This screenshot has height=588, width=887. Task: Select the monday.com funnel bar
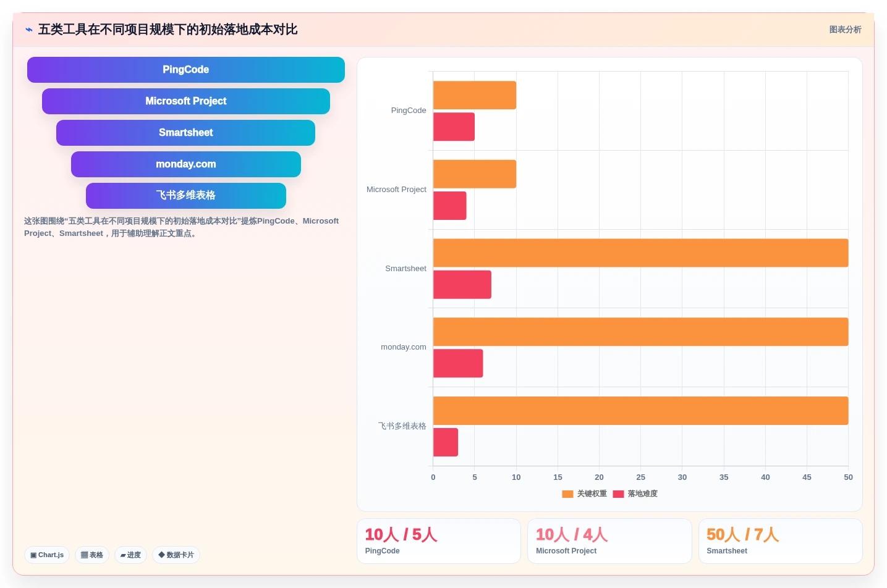coord(186,164)
